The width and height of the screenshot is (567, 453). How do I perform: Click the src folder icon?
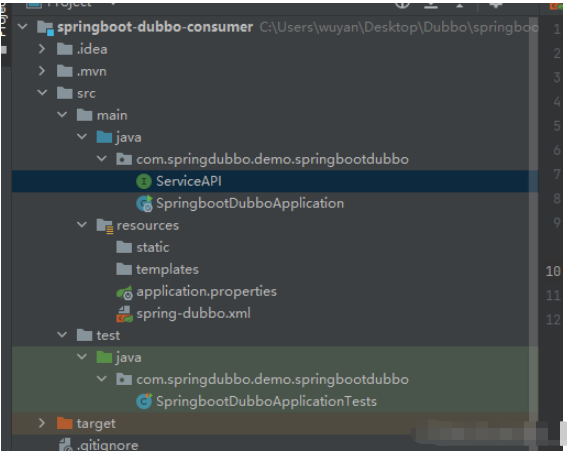pyautogui.click(x=65, y=93)
